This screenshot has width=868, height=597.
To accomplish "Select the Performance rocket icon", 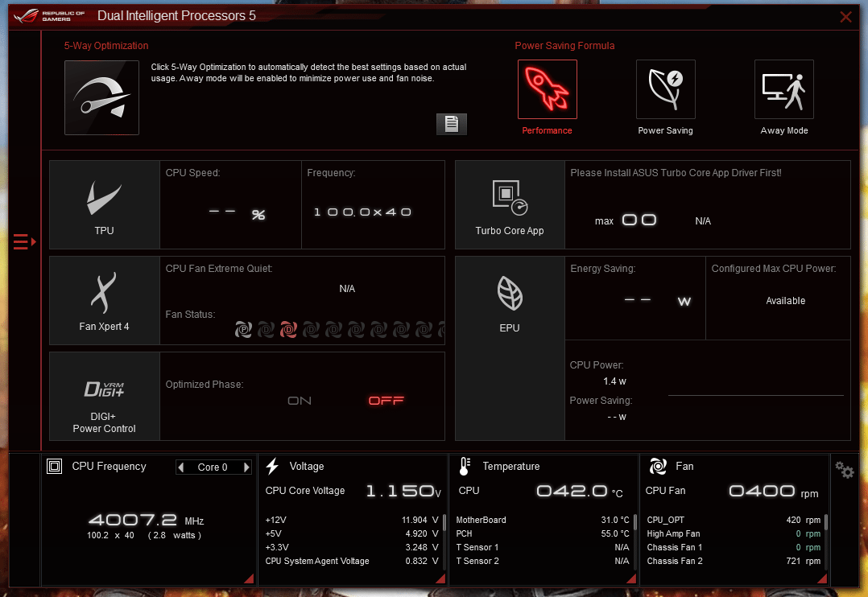I will 547,89.
